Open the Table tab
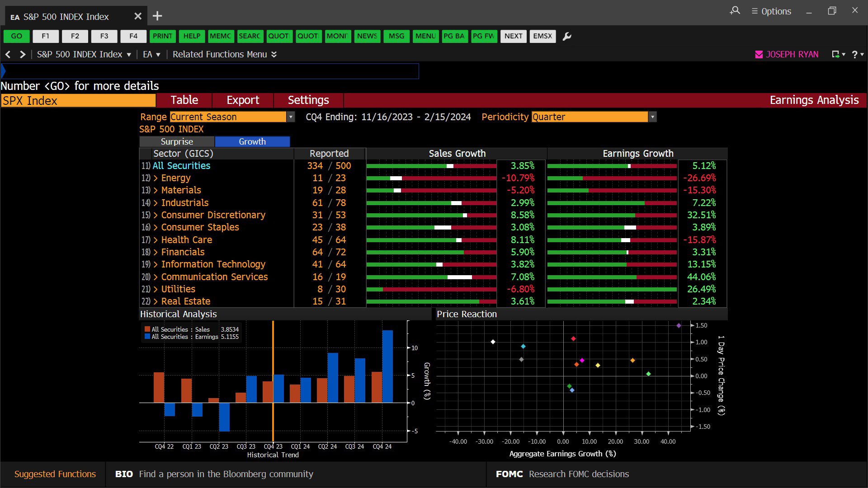Image resolution: width=868 pixels, height=488 pixels. [184, 100]
